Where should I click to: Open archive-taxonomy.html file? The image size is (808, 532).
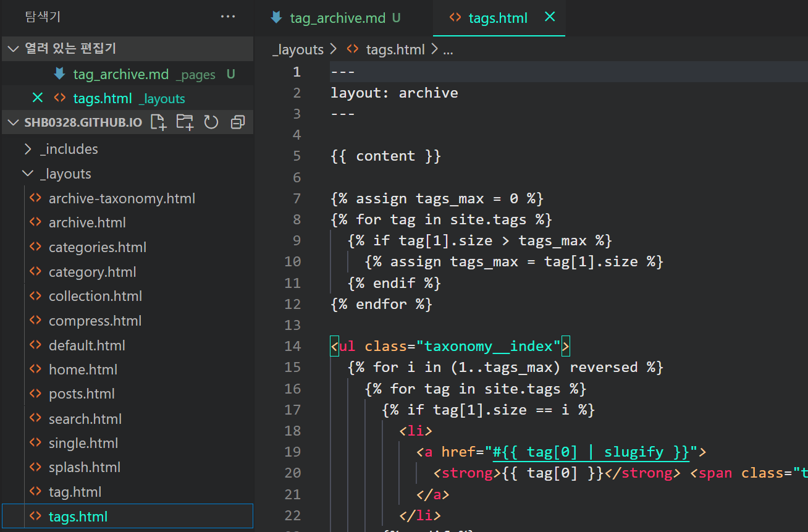(122, 198)
